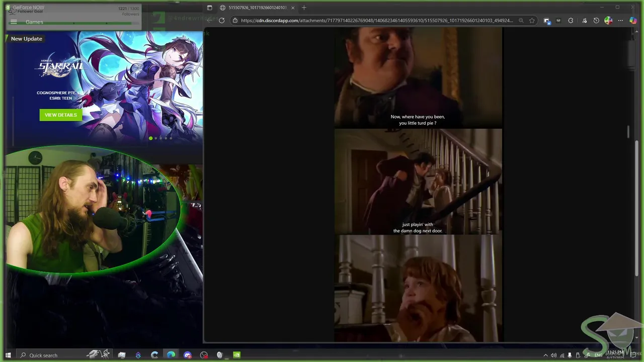This screenshot has width=644, height=362.
Task: Open the blue C-shaped app taskbar icon
Action: coord(154,355)
